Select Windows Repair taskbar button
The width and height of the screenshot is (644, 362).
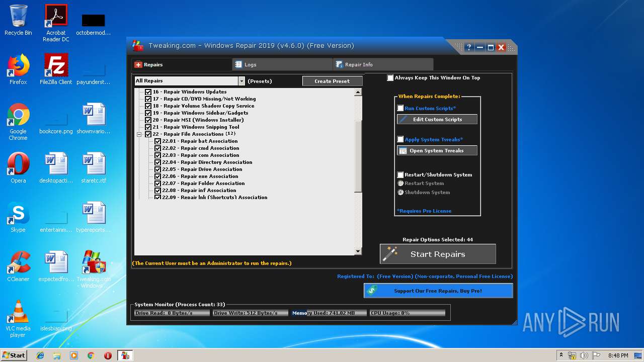coord(125,355)
